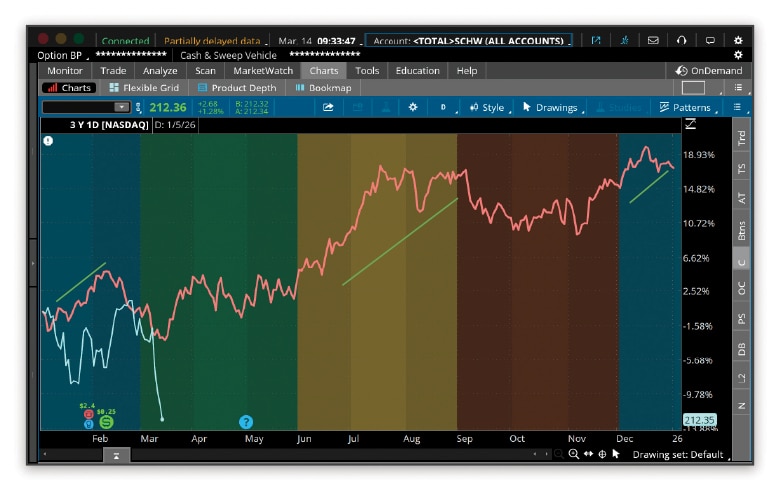Switch to the Scan tab
Screen dimensions: 780x492
(205, 71)
